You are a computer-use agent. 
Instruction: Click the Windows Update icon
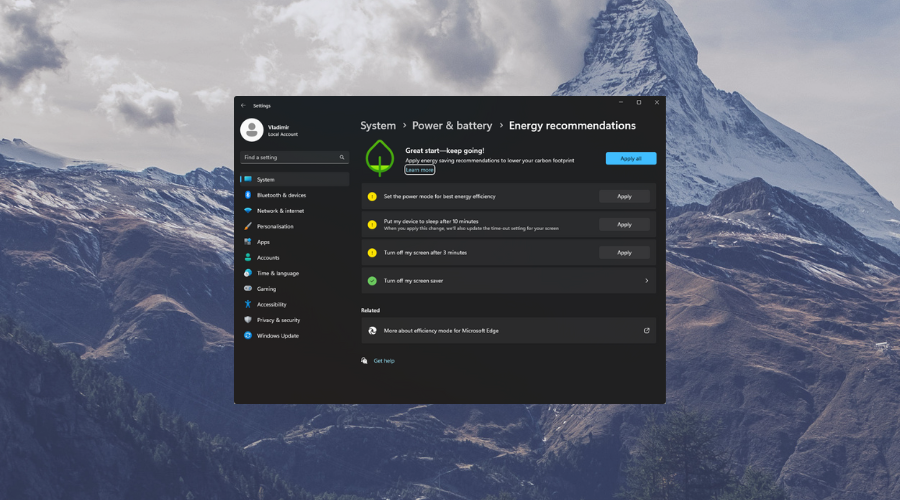click(247, 336)
